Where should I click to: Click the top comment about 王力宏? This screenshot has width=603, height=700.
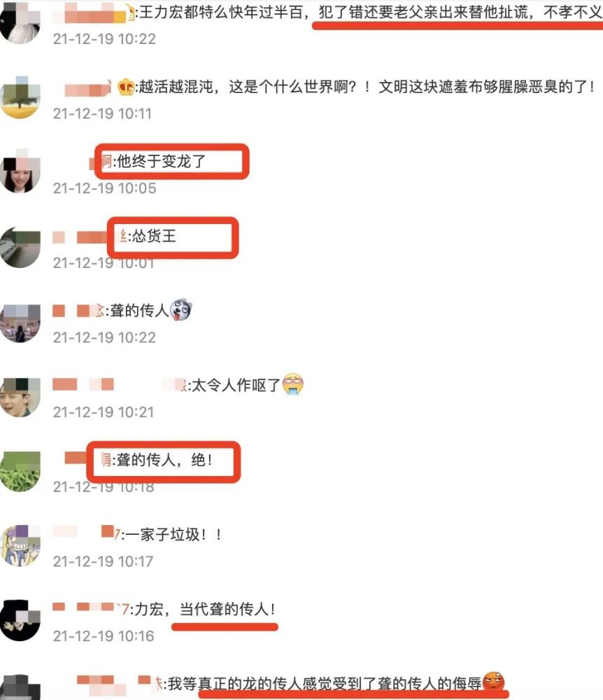[371, 12]
